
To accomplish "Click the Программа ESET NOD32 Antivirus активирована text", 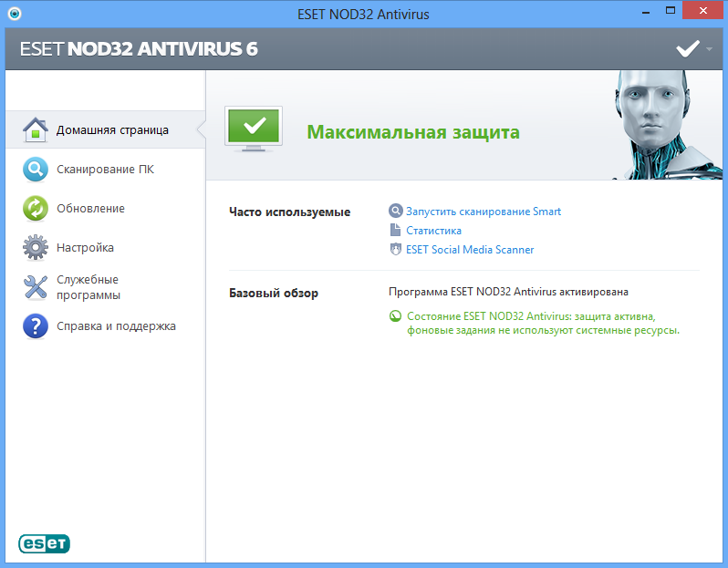I will (508, 292).
